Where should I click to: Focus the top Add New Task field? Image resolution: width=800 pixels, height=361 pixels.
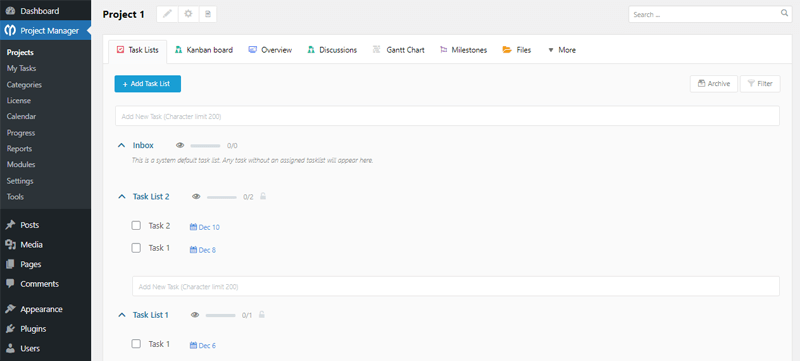coord(447,116)
